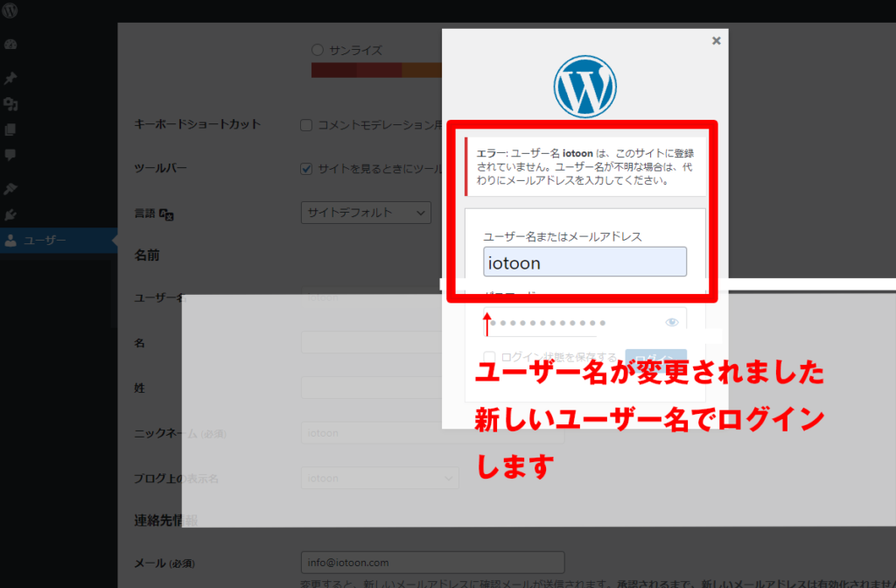Click the ツールバー row label
This screenshot has height=588, width=896.
pyautogui.click(x=161, y=168)
